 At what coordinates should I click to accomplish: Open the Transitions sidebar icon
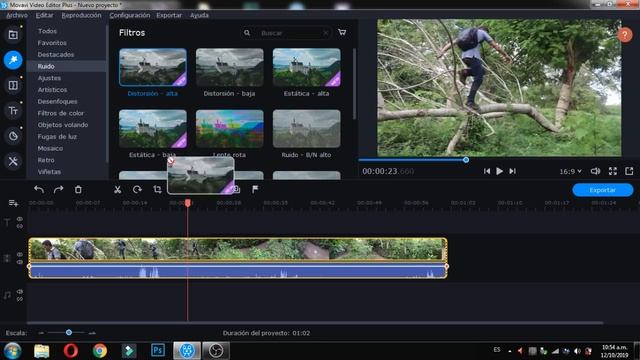click(x=13, y=85)
